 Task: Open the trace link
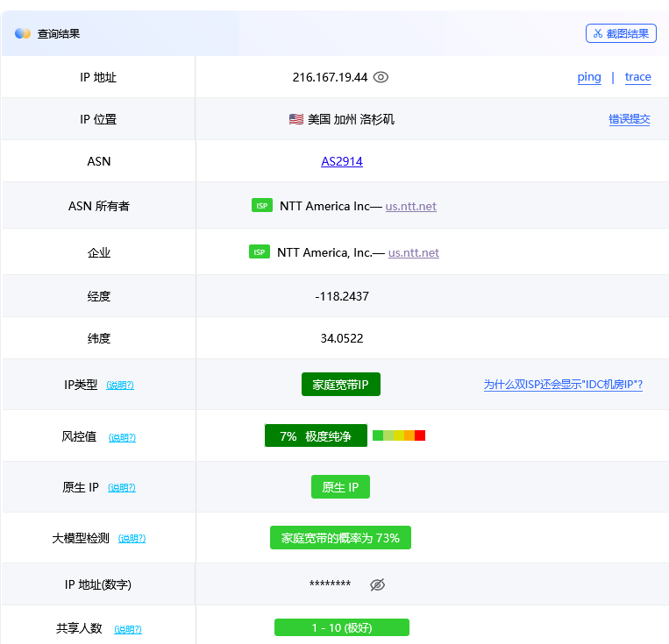(x=637, y=77)
